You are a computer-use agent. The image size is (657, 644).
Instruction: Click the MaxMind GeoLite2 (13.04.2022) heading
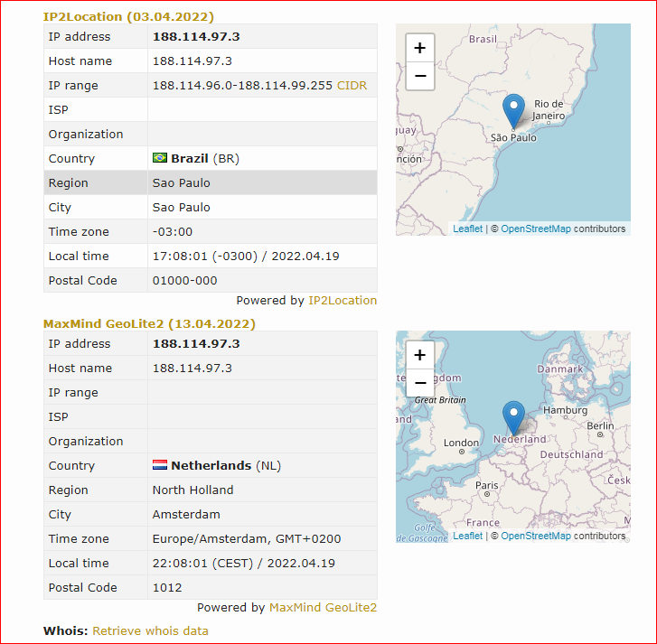point(149,323)
